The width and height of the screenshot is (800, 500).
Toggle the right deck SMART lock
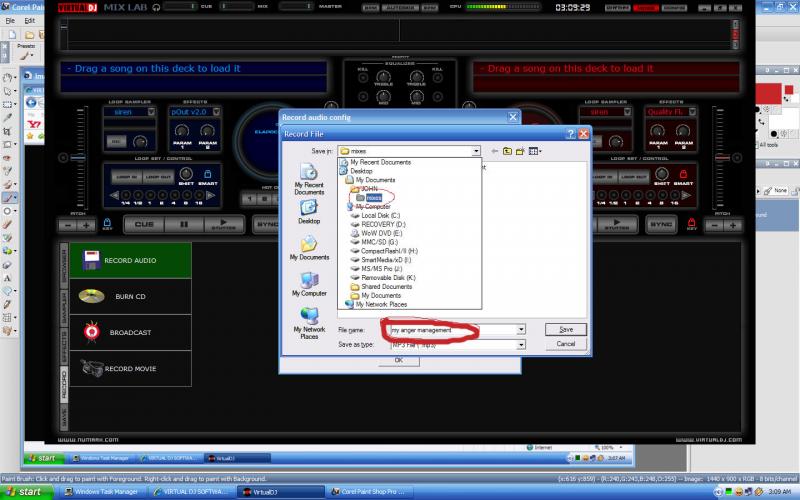click(683, 174)
